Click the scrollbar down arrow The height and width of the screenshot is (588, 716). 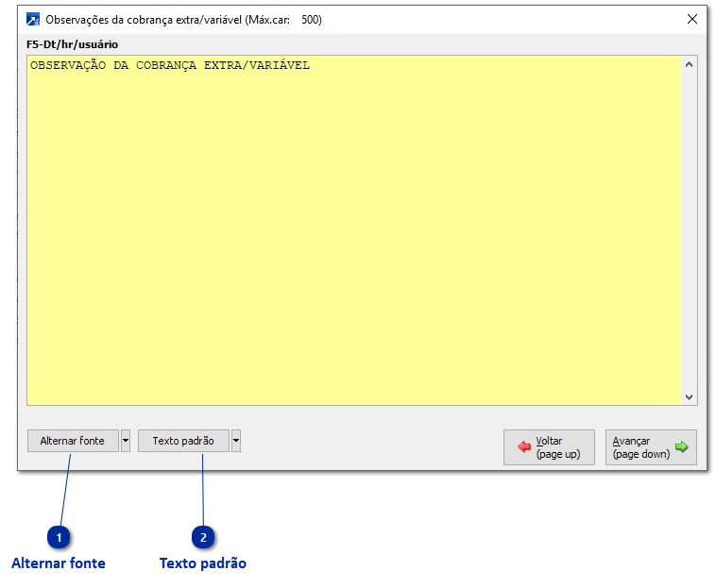pyautogui.click(x=689, y=396)
